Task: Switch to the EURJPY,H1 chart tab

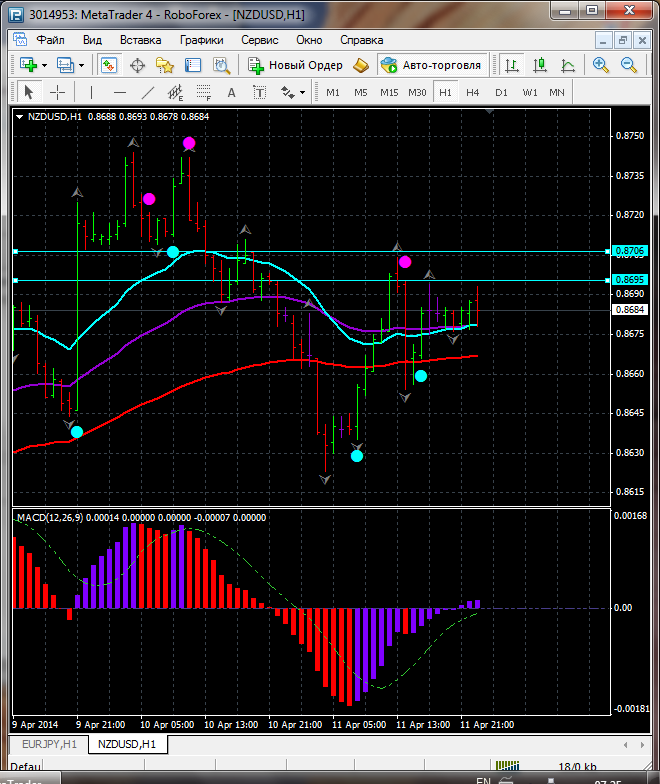Action: click(48, 745)
